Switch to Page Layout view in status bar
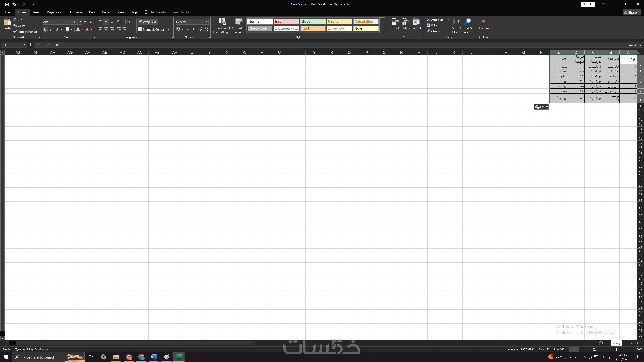This screenshot has height=362, width=644. point(584,349)
